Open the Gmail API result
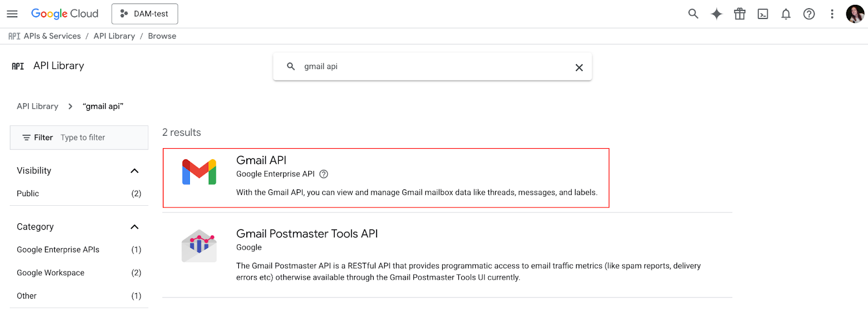 (x=386, y=178)
